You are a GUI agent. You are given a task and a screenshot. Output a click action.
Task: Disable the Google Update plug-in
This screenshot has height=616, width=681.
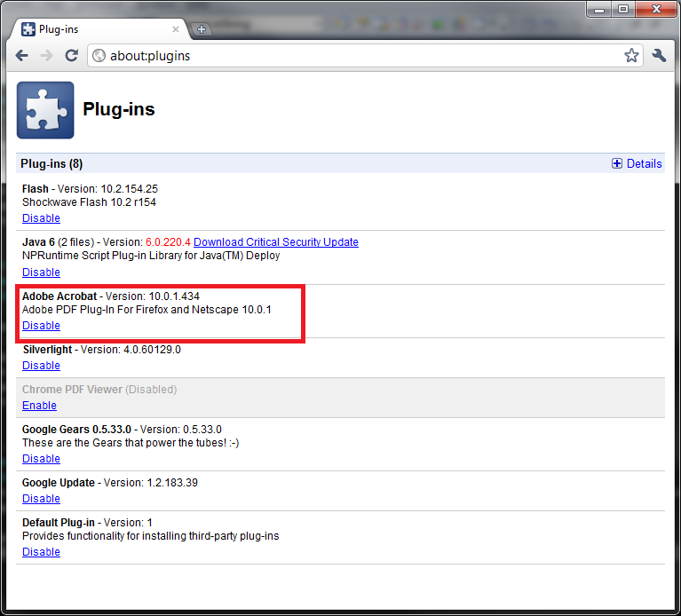pyautogui.click(x=41, y=499)
